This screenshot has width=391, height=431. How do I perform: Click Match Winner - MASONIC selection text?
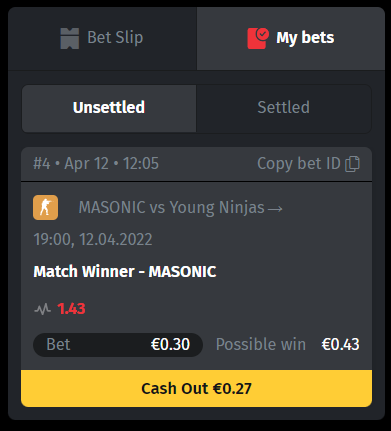click(x=125, y=272)
